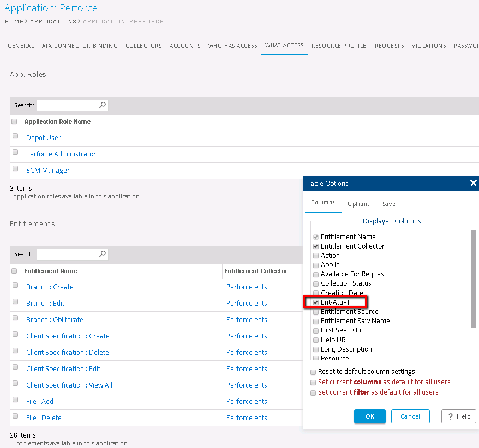
Task: Open the Perforce Administrator role link
Action: click(61, 154)
